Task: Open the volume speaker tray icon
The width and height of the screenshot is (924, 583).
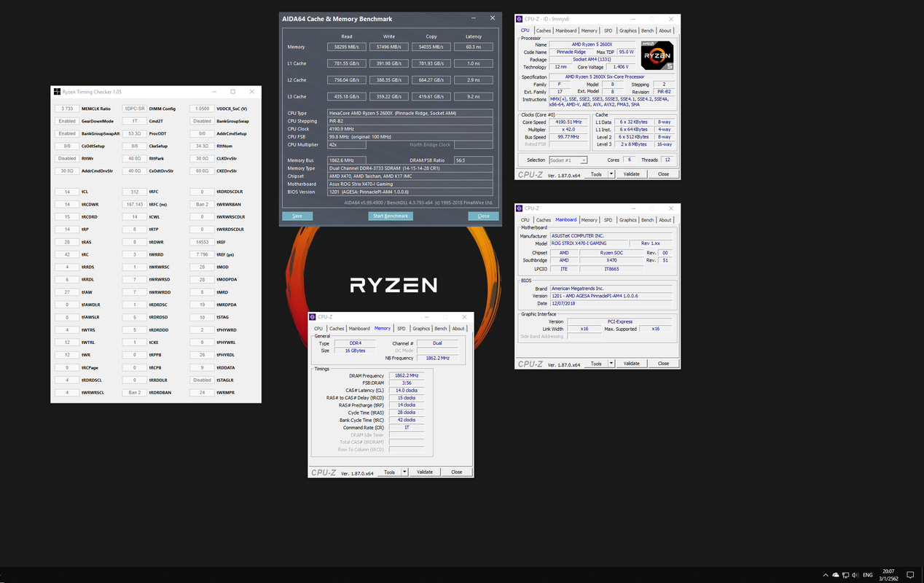Action: click(855, 575)
